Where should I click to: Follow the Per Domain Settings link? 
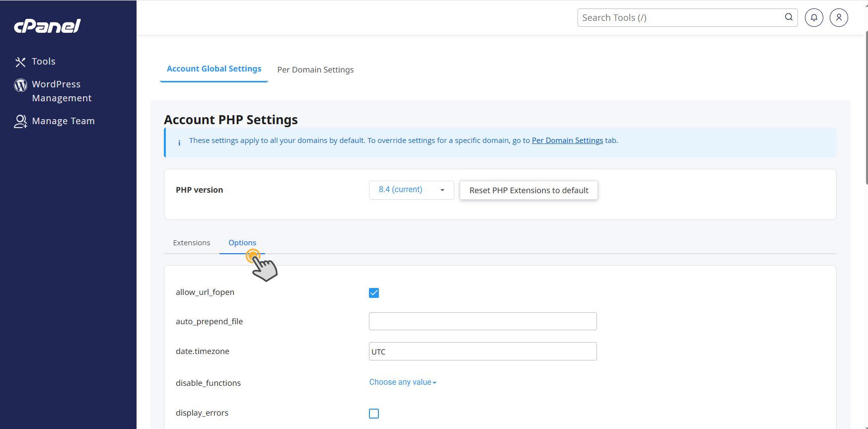(x=567, y=141)
